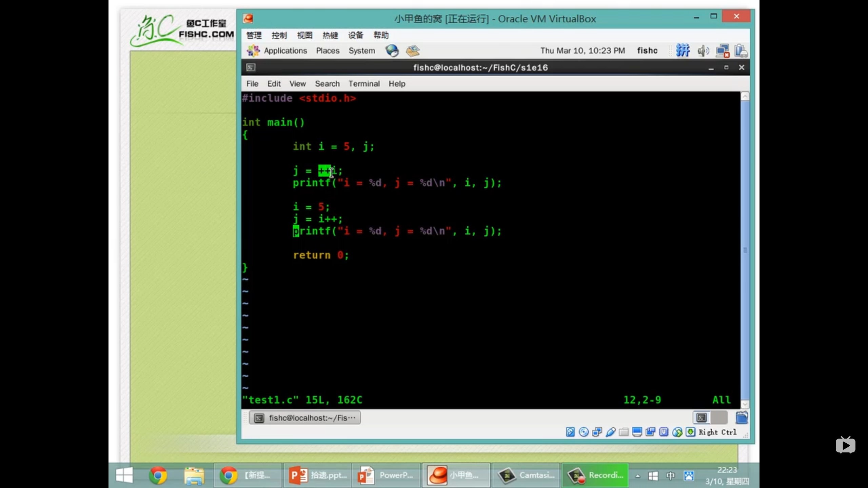Open the terminal File menu

[x=252, y=84]
